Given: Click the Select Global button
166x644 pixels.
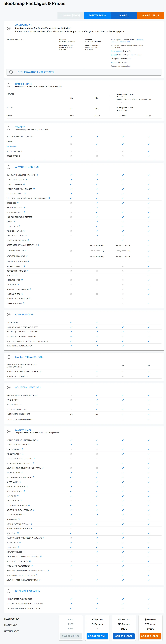Looking at the screenshot, I should [124, 636].
